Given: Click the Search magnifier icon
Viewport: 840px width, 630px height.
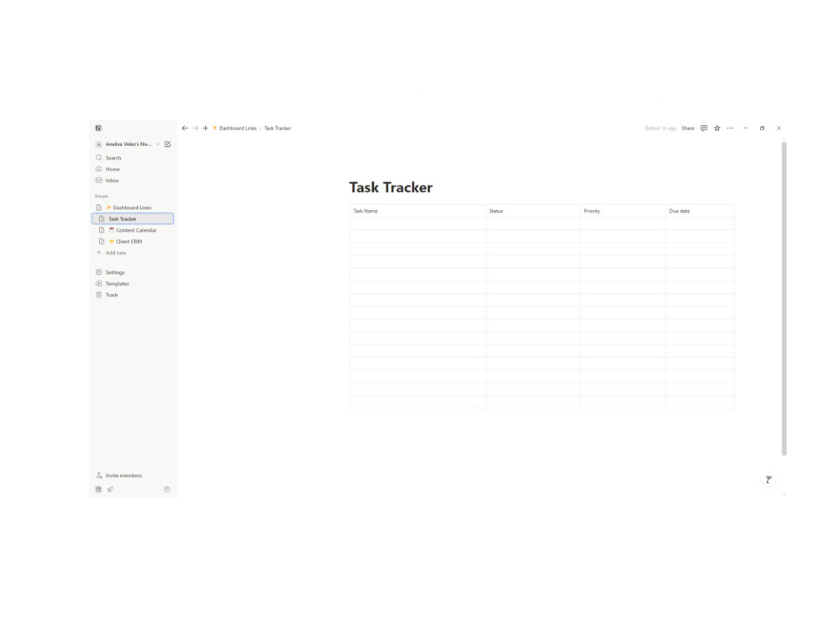Looking at the screenshot, I should click(x=98, y=158).
